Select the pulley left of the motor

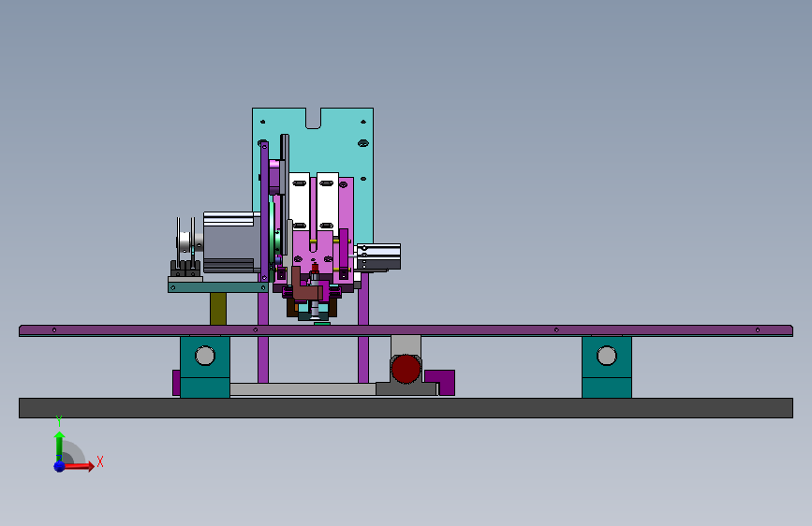coord(186,242)
